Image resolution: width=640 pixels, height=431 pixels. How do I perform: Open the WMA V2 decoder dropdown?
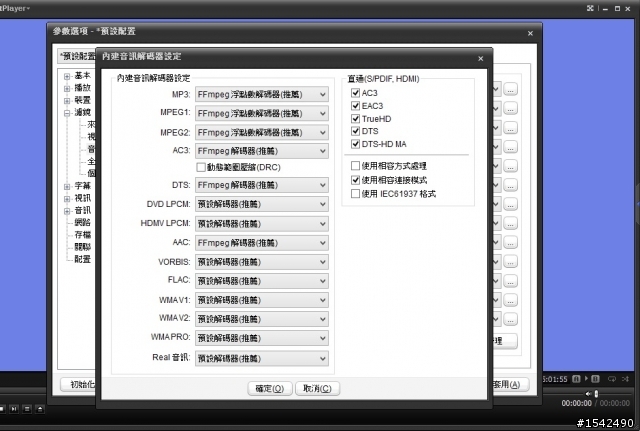[262, 319]
